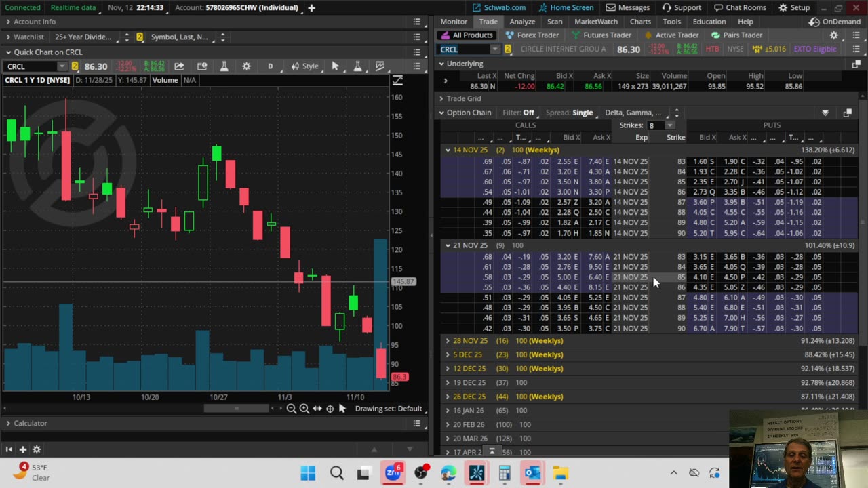Open the File Explorer taskbar icon
The image size is (868, 488).
point(560,473)
